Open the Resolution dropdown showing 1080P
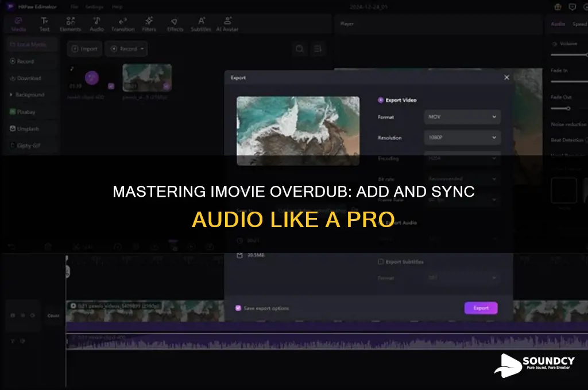588x390 pixels. [462, 138]
